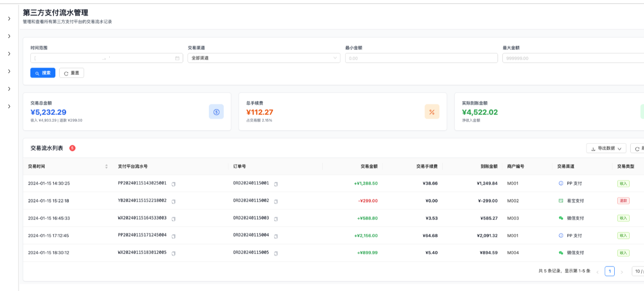The width and height of the screenshot is (644, 291).
Task: Copy order number ORD20240115002
Action: 275,201
